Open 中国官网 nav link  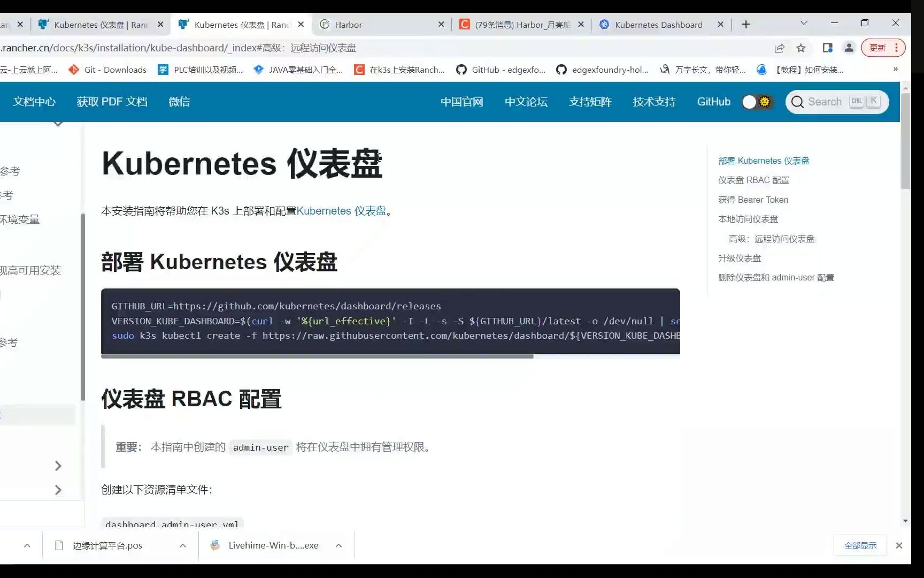point(462,102)
